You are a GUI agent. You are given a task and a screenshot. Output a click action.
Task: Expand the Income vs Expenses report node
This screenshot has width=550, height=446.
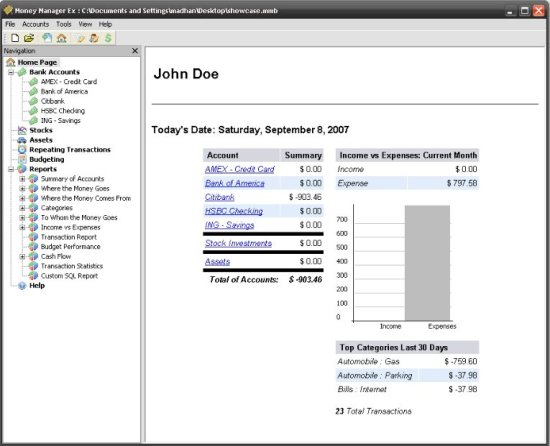tap(22, 228)
